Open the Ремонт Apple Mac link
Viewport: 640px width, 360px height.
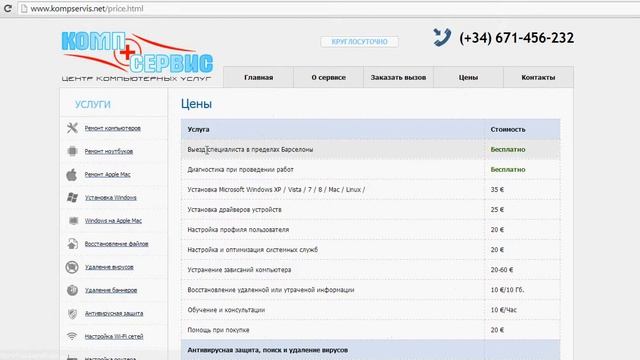coord(107,175)
